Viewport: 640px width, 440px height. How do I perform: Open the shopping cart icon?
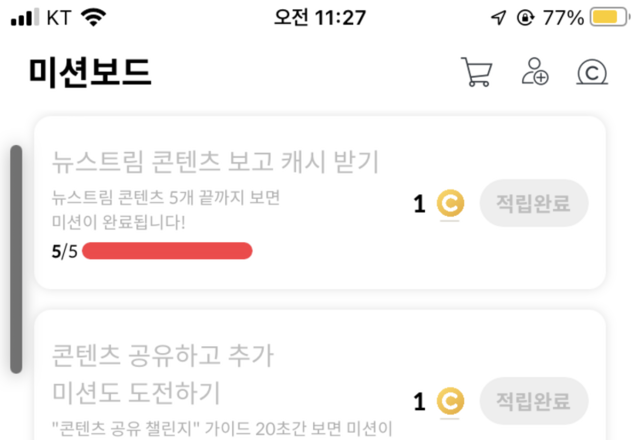[475, 72]
